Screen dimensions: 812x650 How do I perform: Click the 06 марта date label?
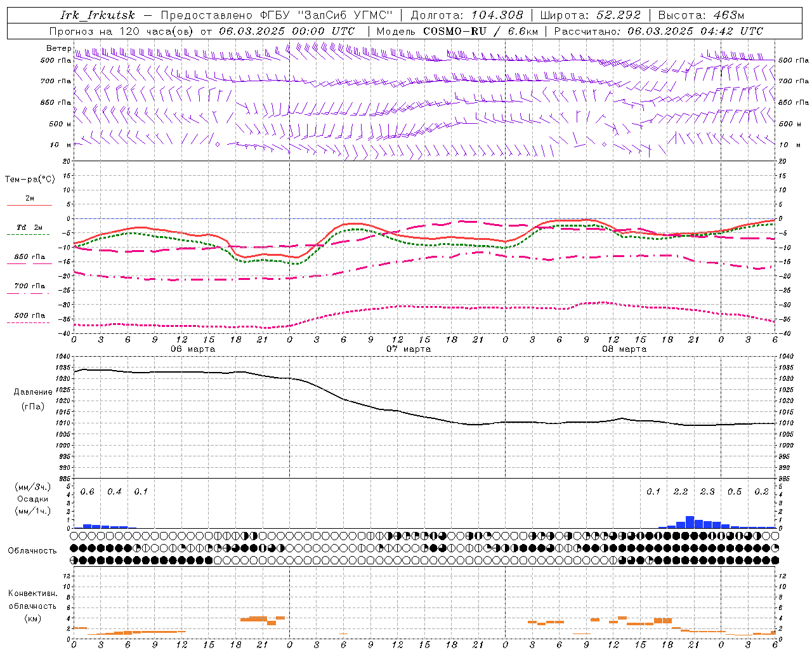tap(193, 349)
